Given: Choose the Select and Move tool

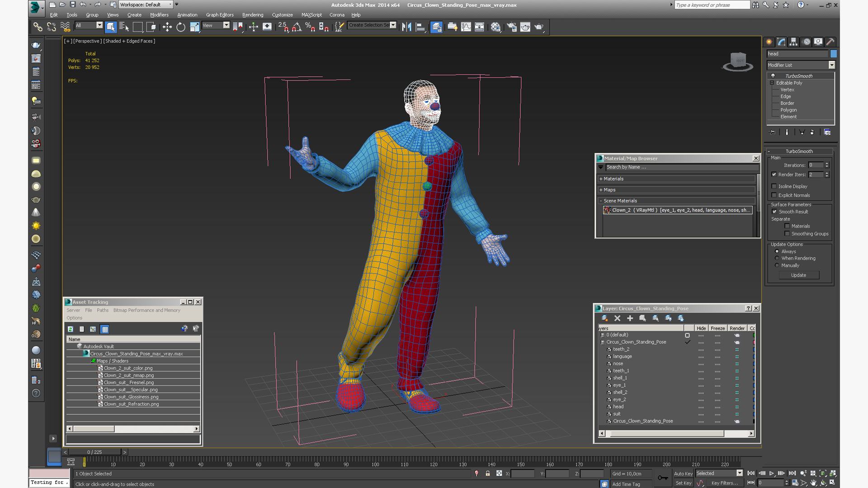Looking at the screenshot, I should [167, 27].
